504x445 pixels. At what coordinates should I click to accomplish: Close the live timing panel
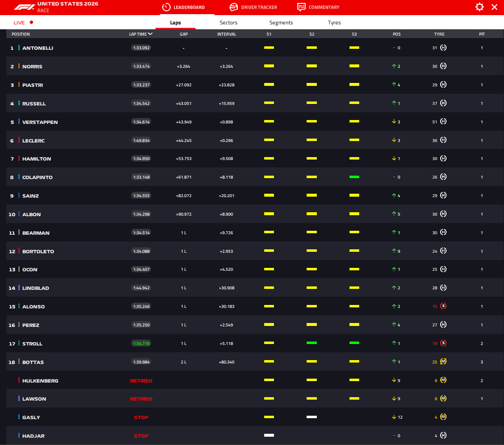[494, 7]
